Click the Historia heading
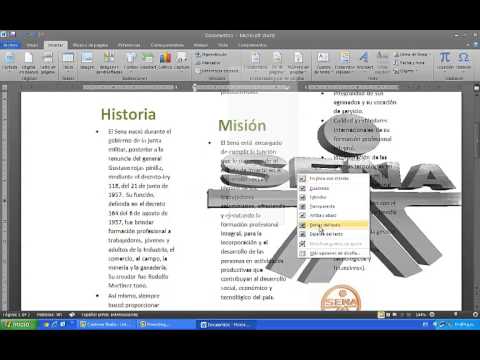Screen dimensions: 480x360 point(128,114)
